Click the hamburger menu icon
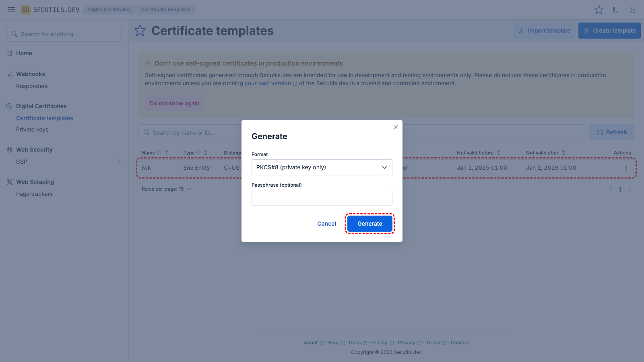The width and height of the screenshot is (644, 362). tap(11, 10)
